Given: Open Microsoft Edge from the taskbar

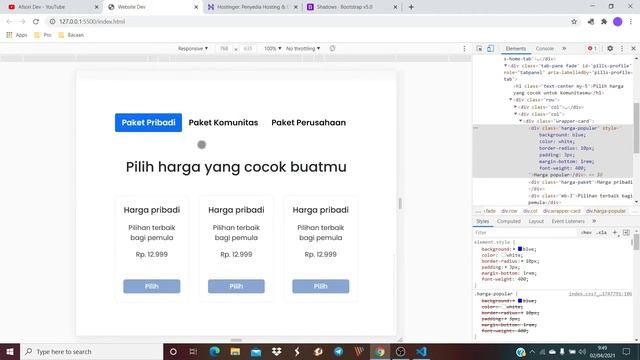Looking at the screenshot, I should pos(214,351).
